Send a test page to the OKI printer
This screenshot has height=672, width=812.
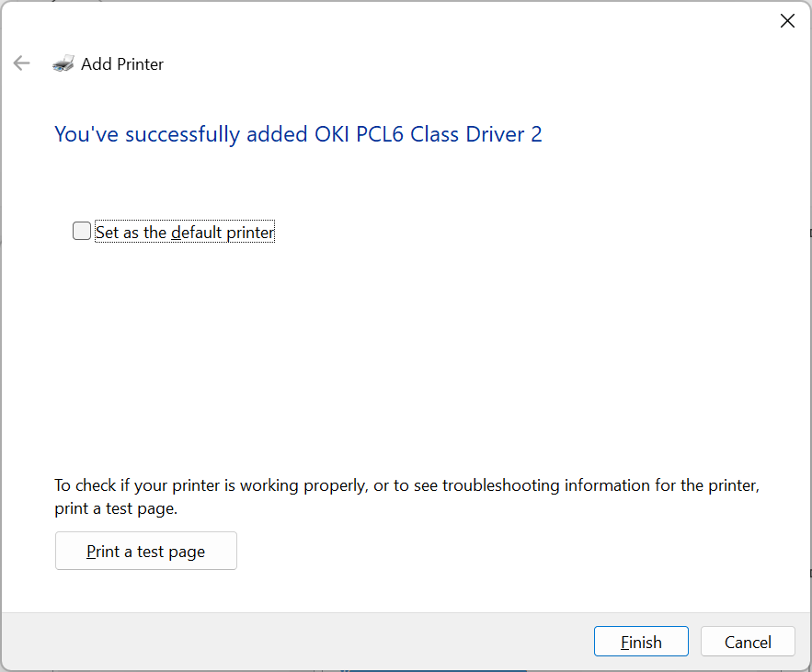[x=146, y=551]
